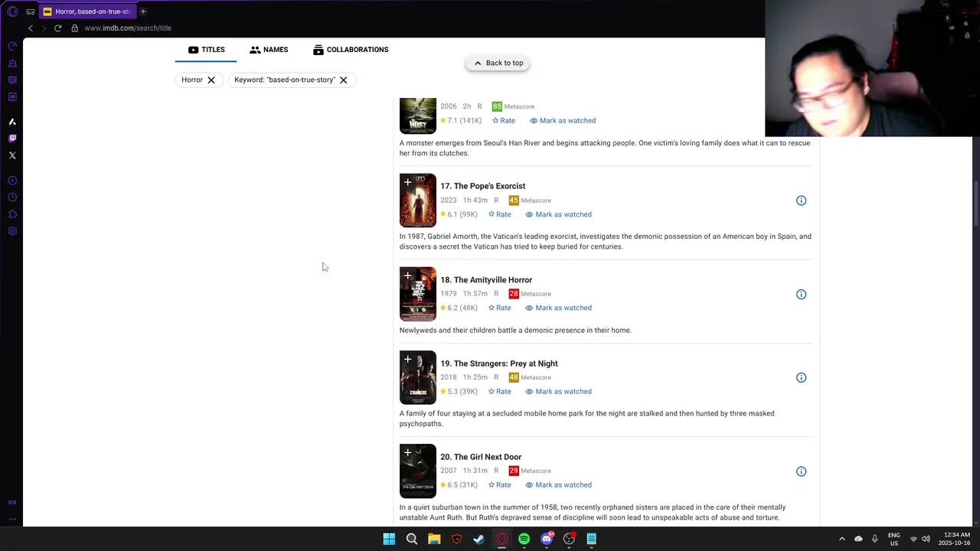This screenshot has width=980, height=551.
Task: Open Twitch panel in the sidebar
Action: [12, 139]
